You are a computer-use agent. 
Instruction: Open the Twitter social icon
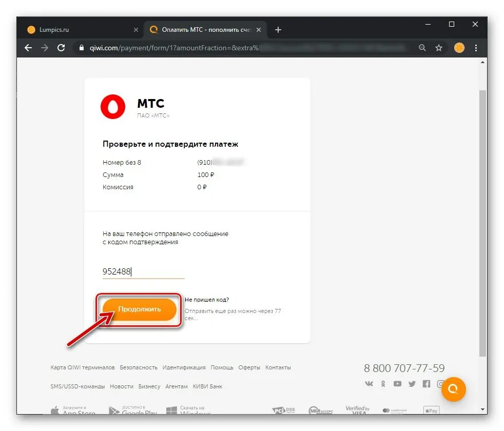(x=412, y=384)
